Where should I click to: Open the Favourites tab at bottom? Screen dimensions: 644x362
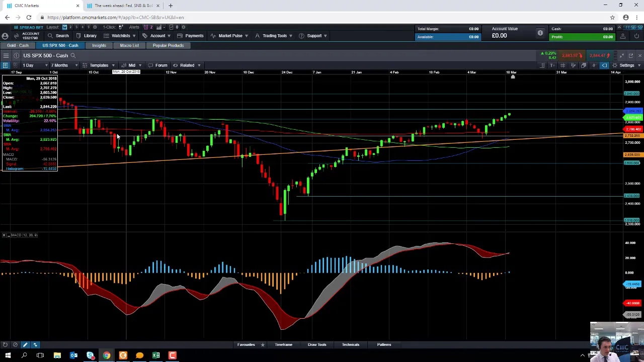coord(246,345)
